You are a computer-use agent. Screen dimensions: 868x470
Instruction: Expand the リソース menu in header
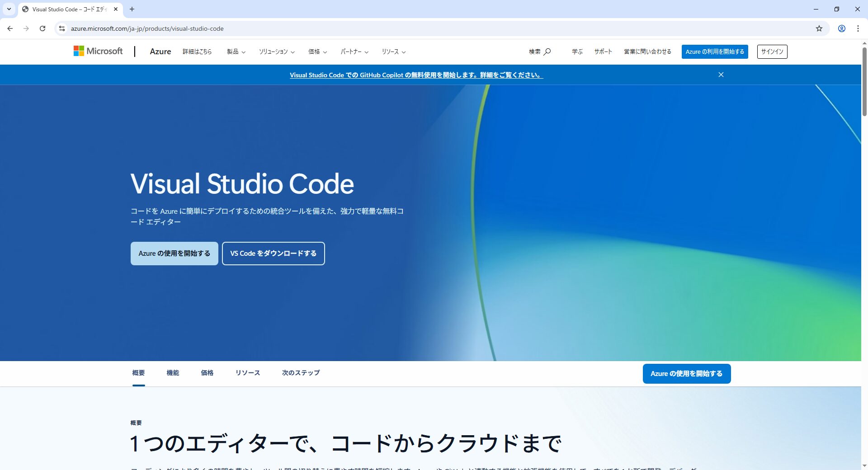[393, 52]
